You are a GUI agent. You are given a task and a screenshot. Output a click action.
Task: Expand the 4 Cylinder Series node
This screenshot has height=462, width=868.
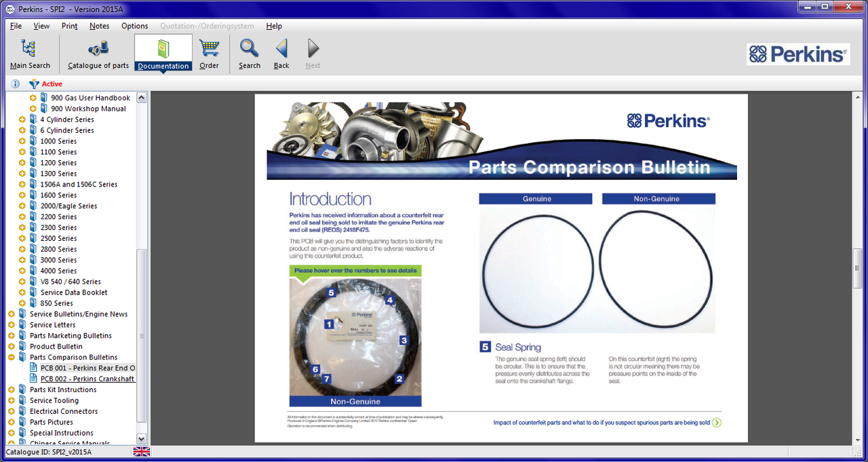(x=22, y=119)
